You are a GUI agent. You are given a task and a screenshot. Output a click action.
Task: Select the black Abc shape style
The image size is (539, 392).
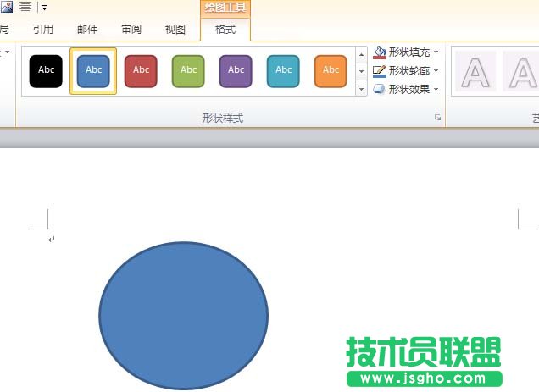click(46, 71)
